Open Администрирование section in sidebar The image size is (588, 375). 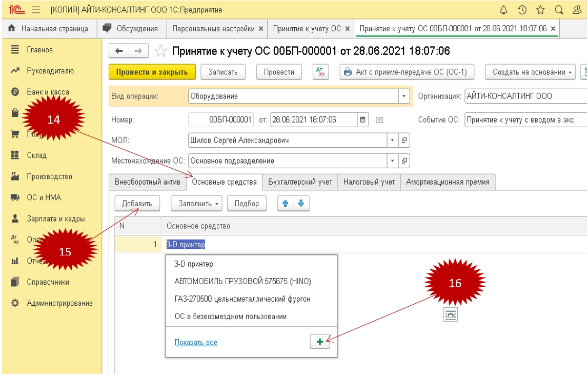point(59,303)
